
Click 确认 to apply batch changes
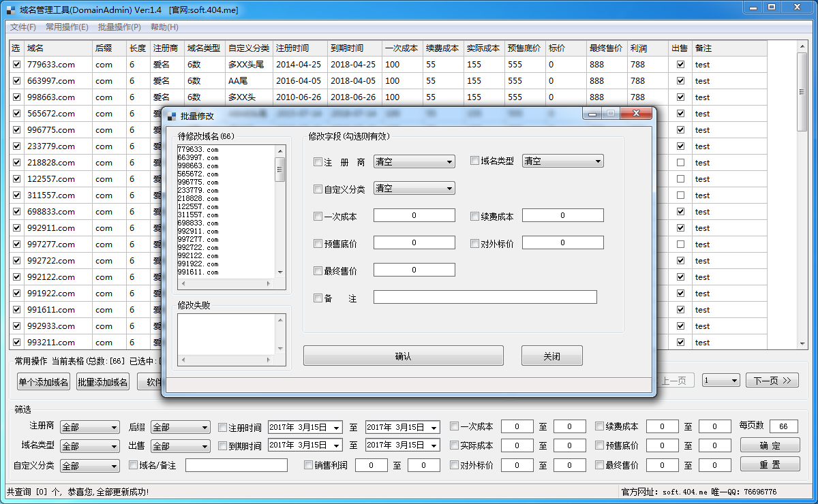(x=404, y=356)
